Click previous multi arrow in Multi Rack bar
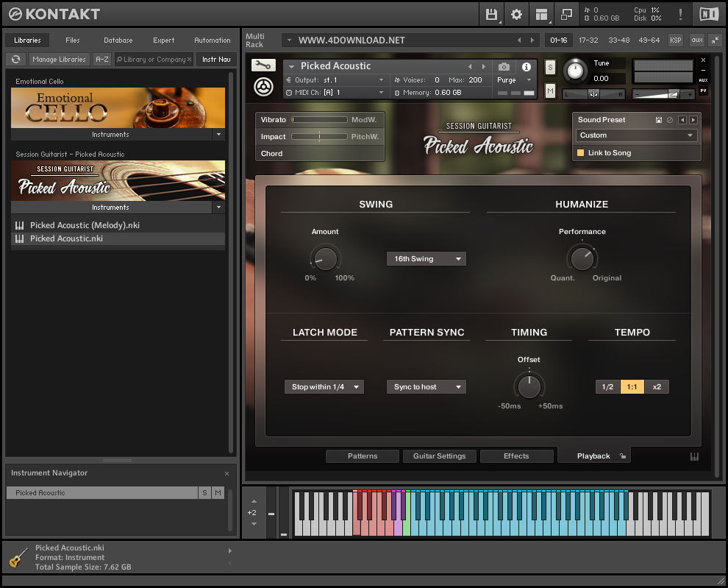The height and width of the screenshot is (588, 728). 519,40
